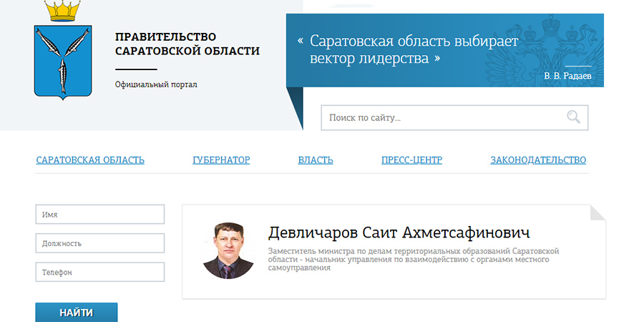Screen dimensions: 644x322
Task: Open the Губернатор menu item
Action: tap(221, 160)
